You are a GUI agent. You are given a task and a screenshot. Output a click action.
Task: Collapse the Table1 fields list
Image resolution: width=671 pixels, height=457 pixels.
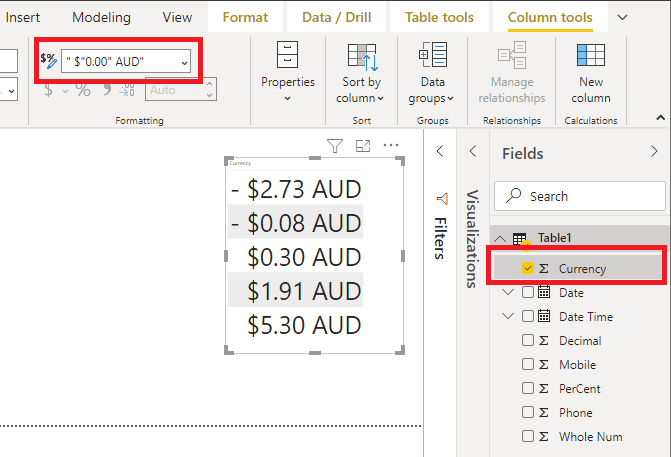click(500, 238)
